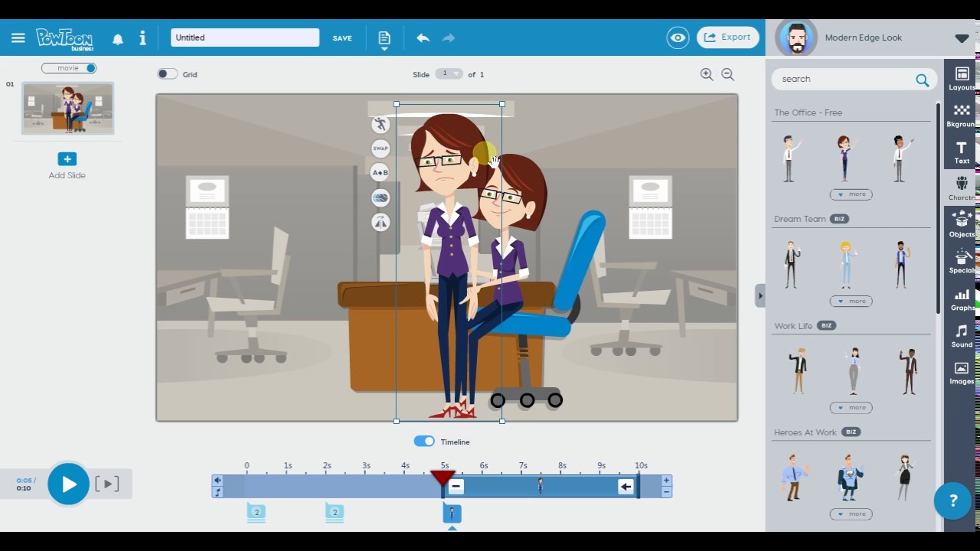Viewport: 980px width, 551px height.
Task: Open notifications bell
Action: 118,39
